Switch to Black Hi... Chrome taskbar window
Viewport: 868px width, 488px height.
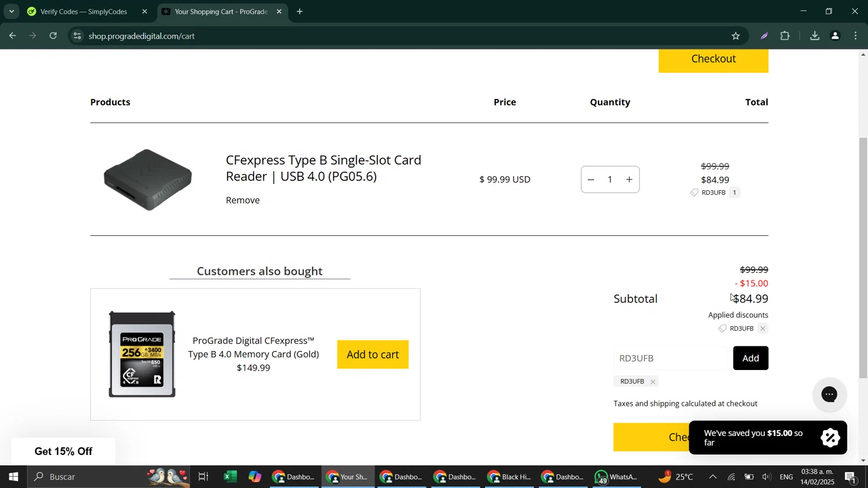509,477
